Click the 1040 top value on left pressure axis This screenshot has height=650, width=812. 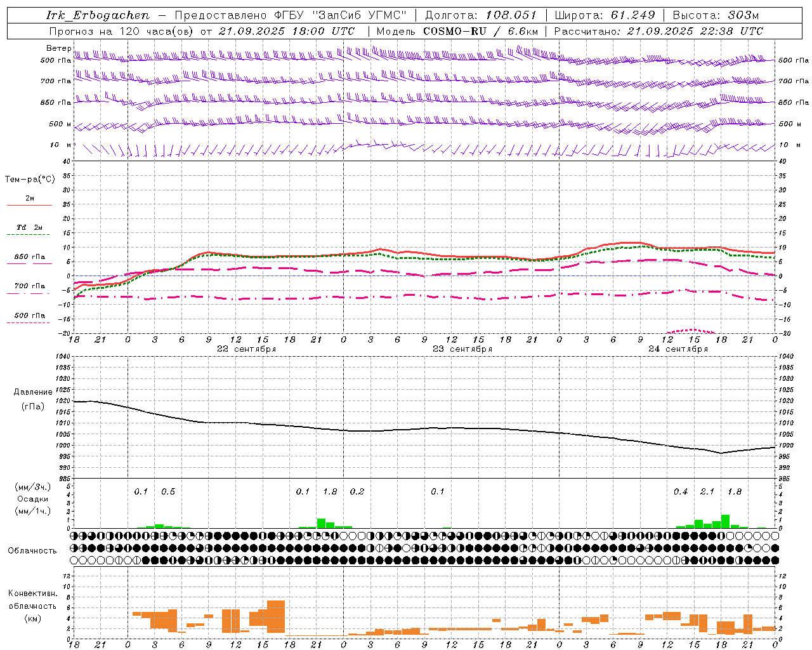point(62,357)
